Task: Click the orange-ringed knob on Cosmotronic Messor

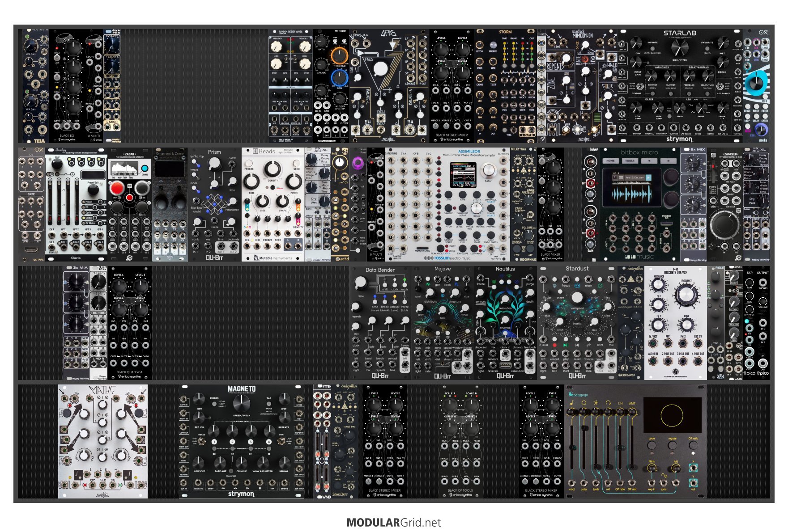Action: pyautogui.click(x=339, y=56)
